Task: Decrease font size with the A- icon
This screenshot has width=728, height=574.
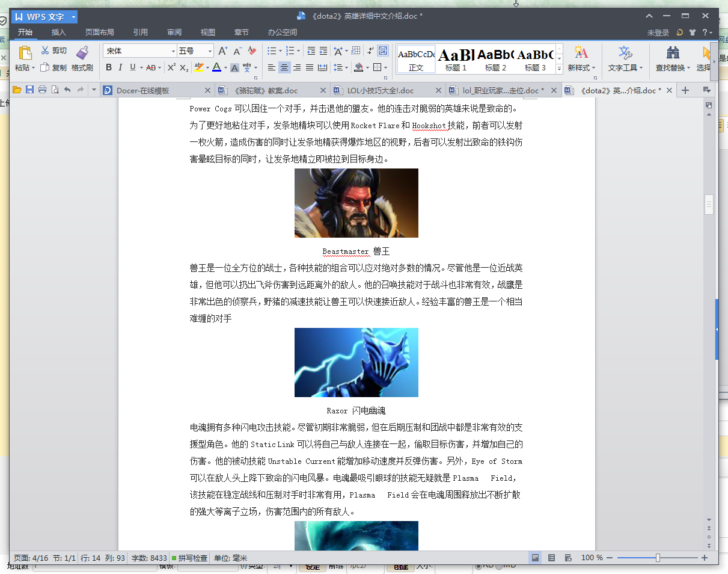Action: 237,51
